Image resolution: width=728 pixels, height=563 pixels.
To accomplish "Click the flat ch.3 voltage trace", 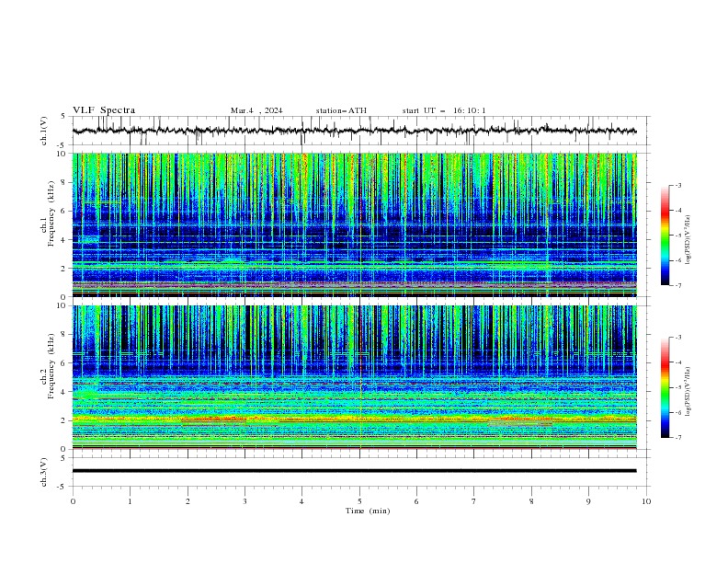I will point(354,471).
